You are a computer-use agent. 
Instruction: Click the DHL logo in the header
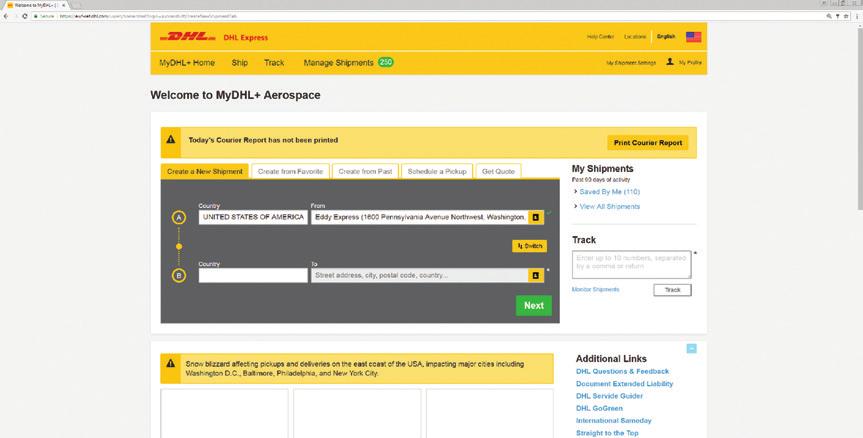(187, 37)
